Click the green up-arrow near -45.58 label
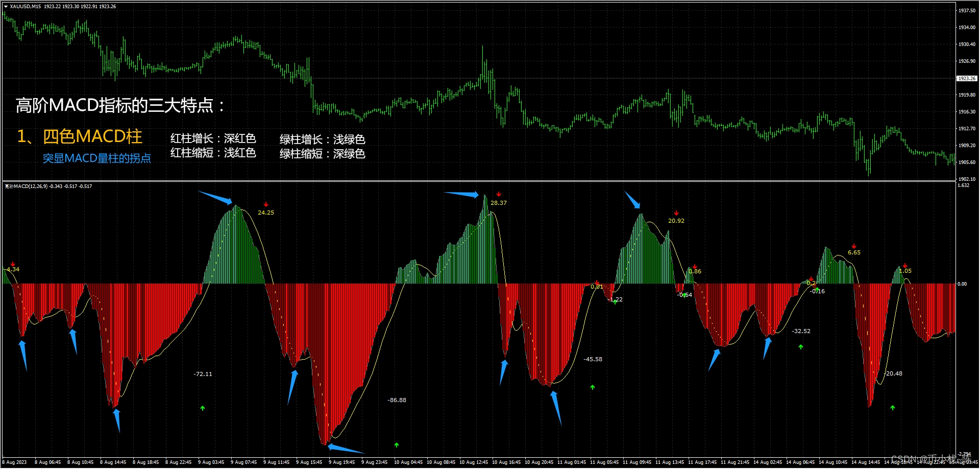980x469 pixels. tap(592, 387)
